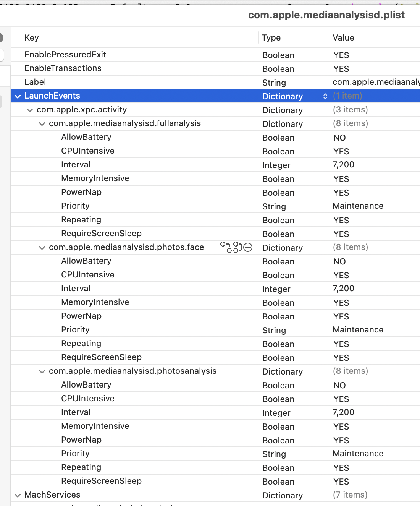Click the Interval value under fullanalysis

343,165
